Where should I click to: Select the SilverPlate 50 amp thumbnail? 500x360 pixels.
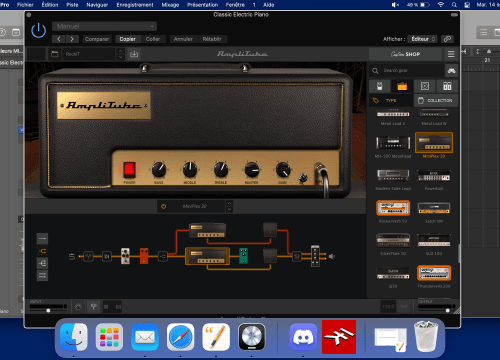point(393,240)
